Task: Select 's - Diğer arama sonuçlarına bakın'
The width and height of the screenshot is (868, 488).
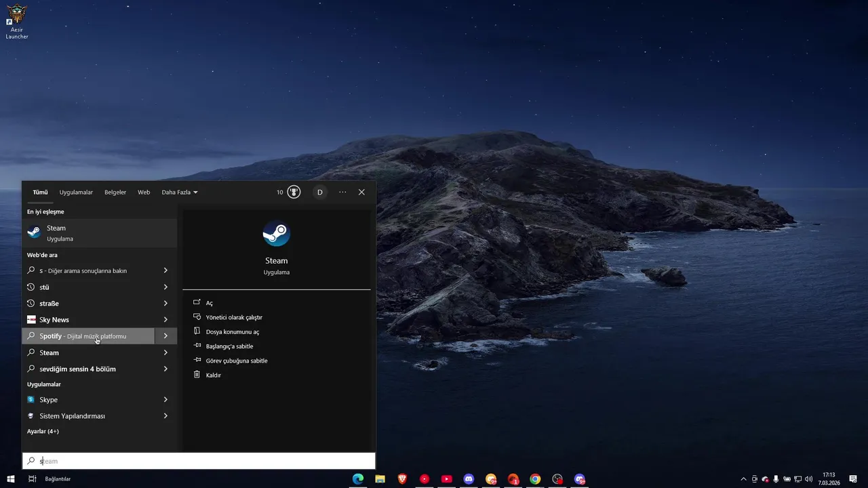Action: click(88, 270)
